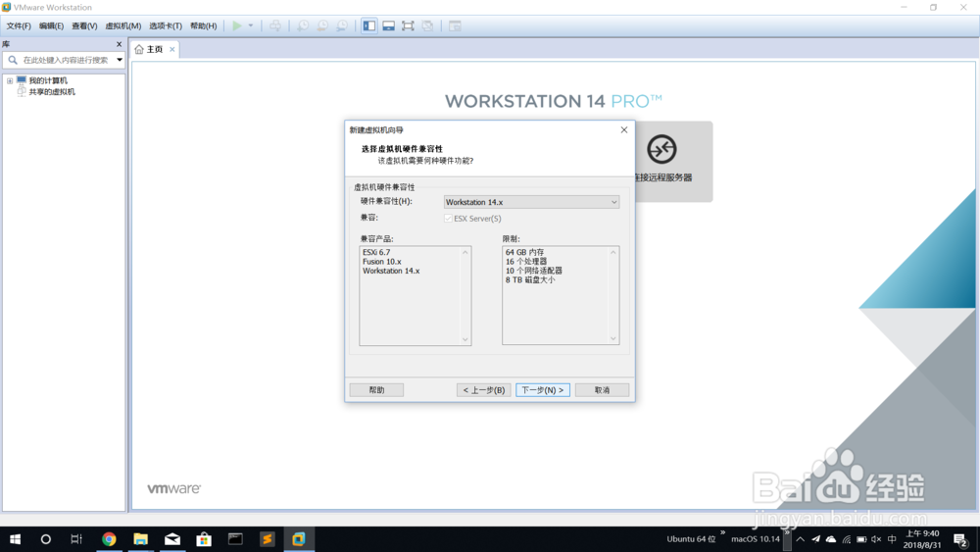Toggle the thumbnail bar view icon
This screenshot has width=980, height=552.
[x=389, y=25]
